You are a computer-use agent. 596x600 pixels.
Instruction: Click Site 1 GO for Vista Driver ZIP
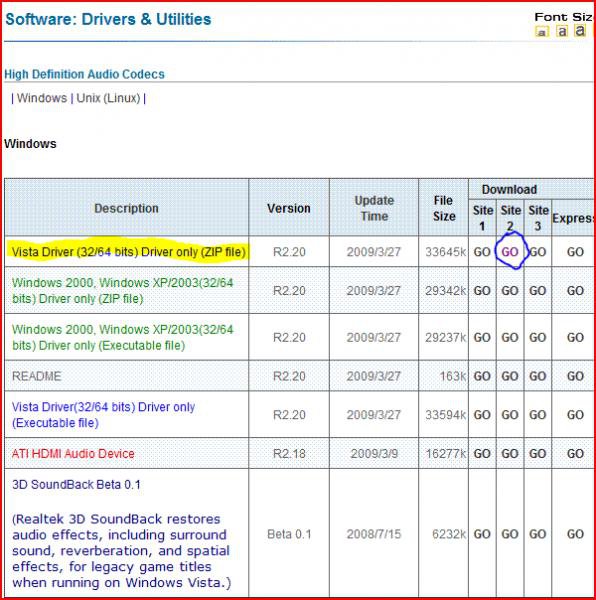click(482, 252)
